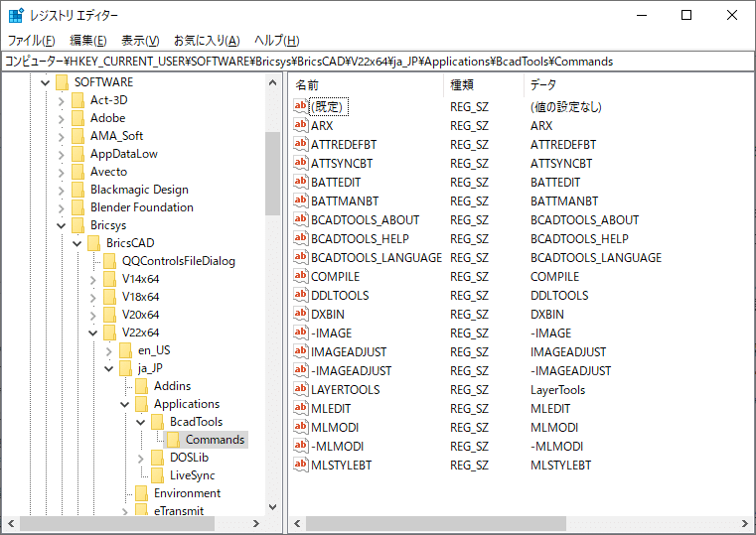756x535 pixels.
Task: Click the (値の設定なし) data cell
Action: coord(565,107)
